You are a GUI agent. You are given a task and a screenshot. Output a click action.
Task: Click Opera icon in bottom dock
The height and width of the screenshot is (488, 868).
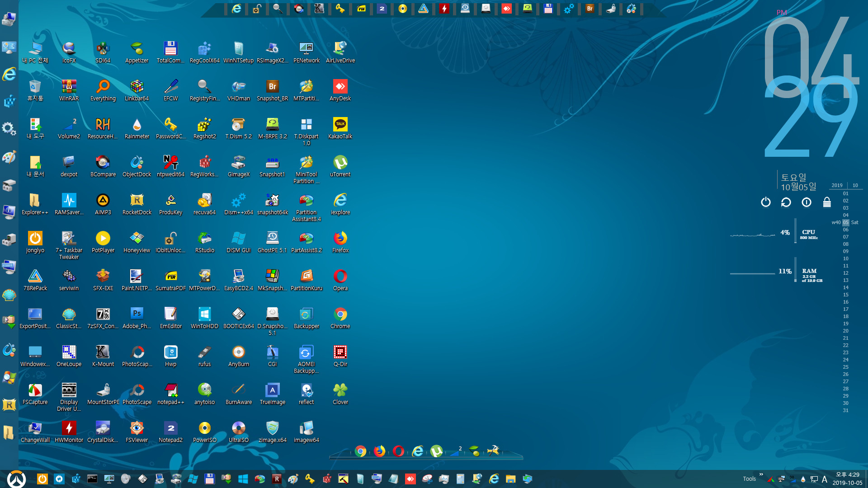coord(398,451)
